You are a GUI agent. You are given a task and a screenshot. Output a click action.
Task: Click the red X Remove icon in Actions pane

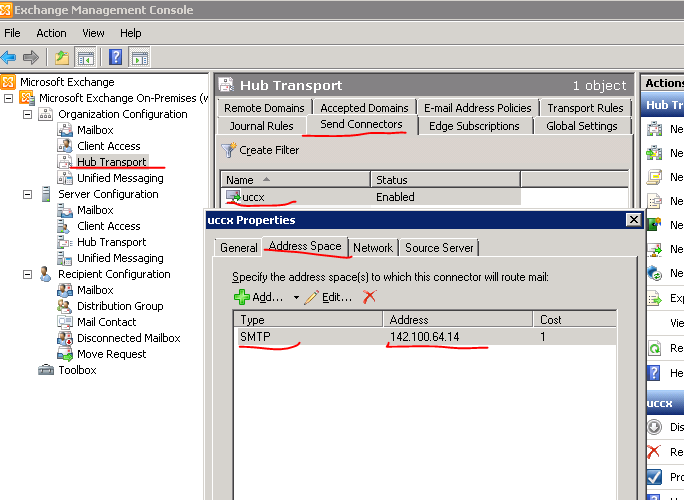click(654, 452)
